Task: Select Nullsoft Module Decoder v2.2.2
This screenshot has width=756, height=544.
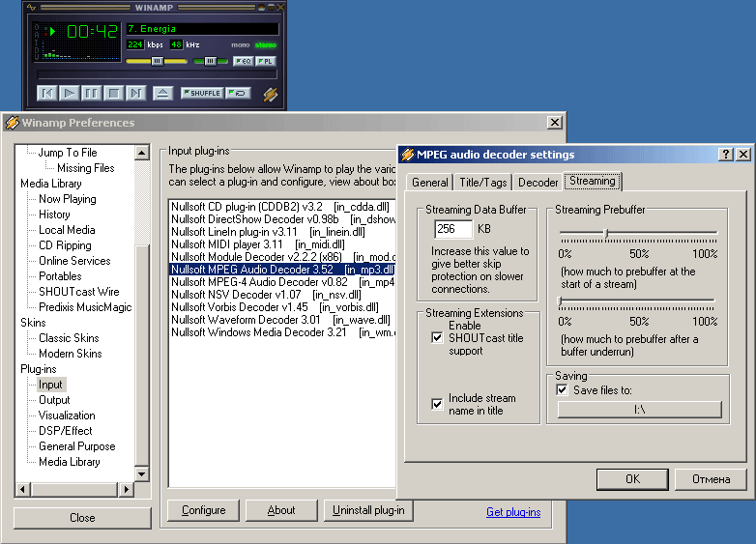Action: (x=281, y=257)
